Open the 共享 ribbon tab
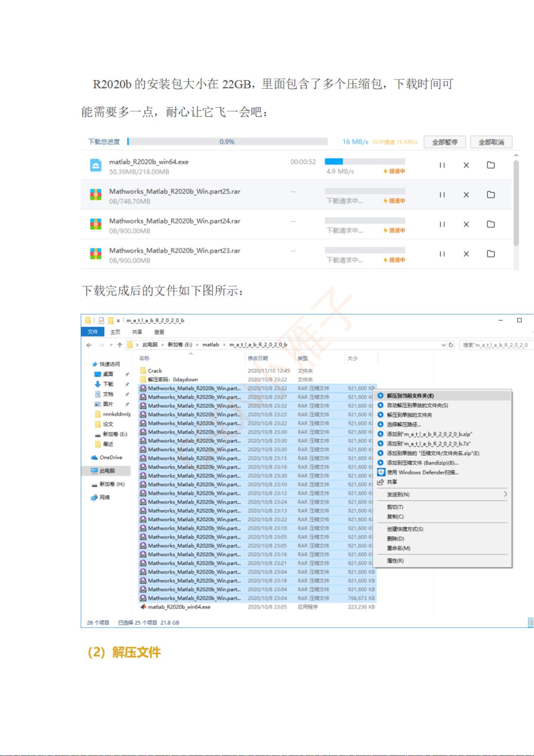The height and width of the screenshot is (756, 534). (137, 332)
